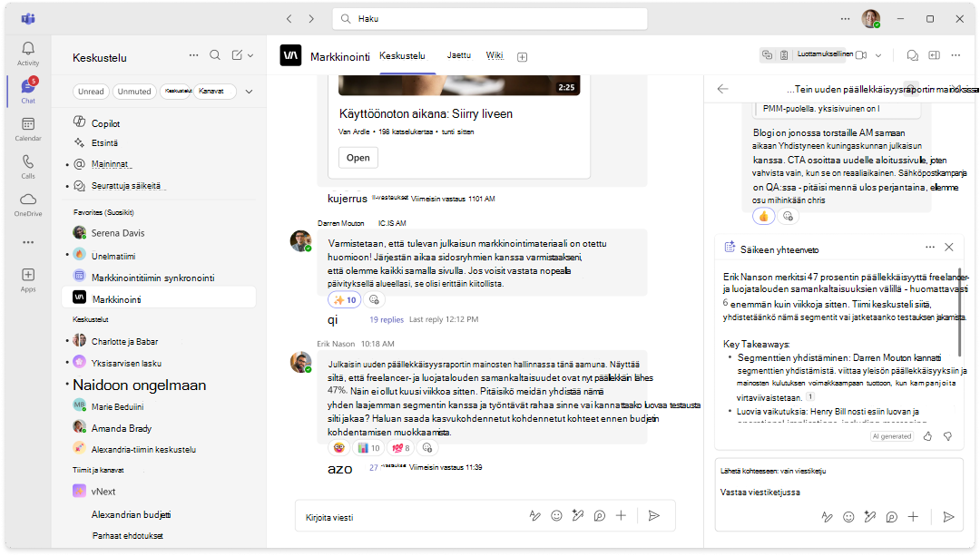Open the profile avatar menu
The image size is (980, 556).
click(x=870, y=19)
